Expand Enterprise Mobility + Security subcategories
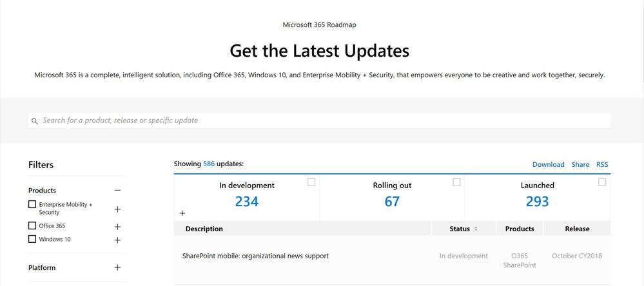644x286 pixels. point(117,209)
